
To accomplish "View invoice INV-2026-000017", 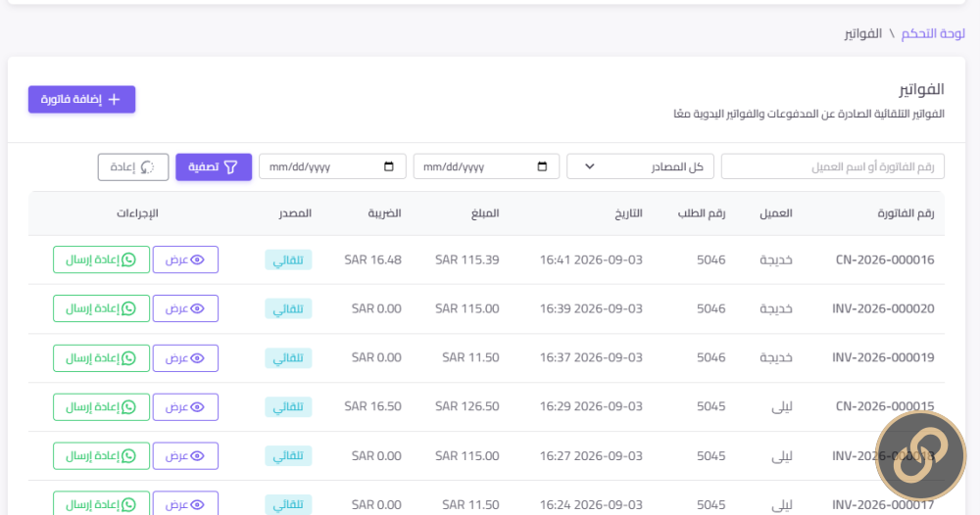I will 185,504.
